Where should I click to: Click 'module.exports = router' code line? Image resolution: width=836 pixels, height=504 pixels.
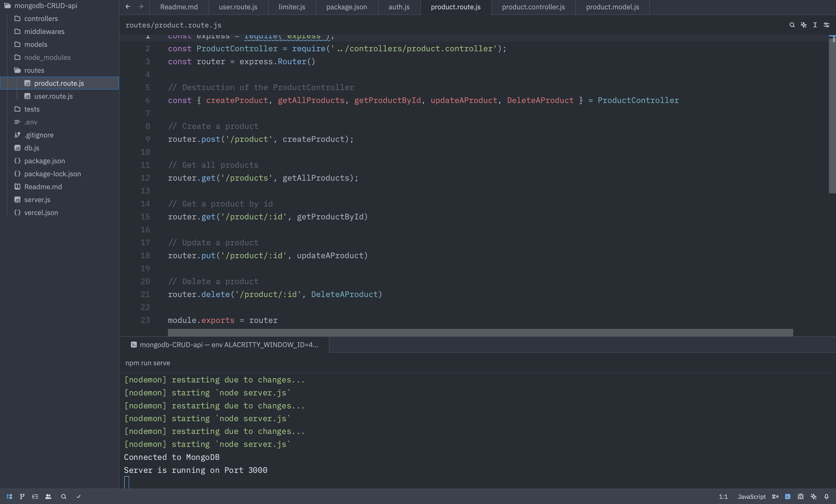click(223, 320)
